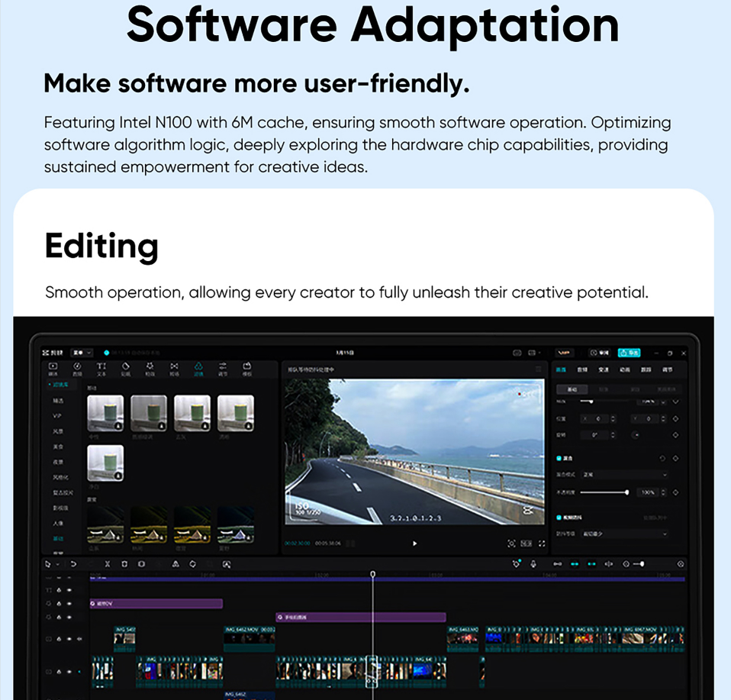Switch to the Adjust tab in right properties panel
Viewport: 731px width, 700px height.
click(667, 369)
